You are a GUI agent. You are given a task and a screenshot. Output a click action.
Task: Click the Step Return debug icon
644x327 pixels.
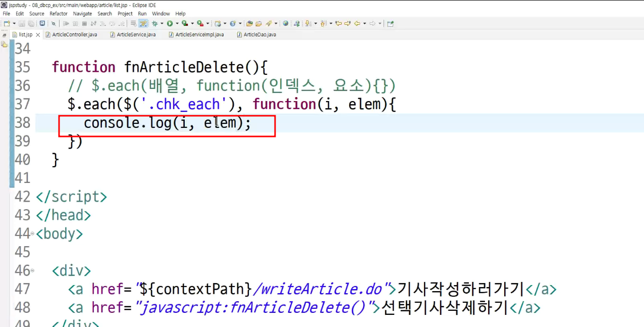click(x=121, y=23)
